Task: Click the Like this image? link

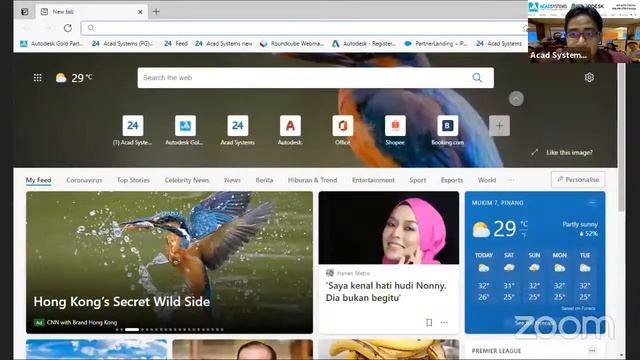Action: 569,152
